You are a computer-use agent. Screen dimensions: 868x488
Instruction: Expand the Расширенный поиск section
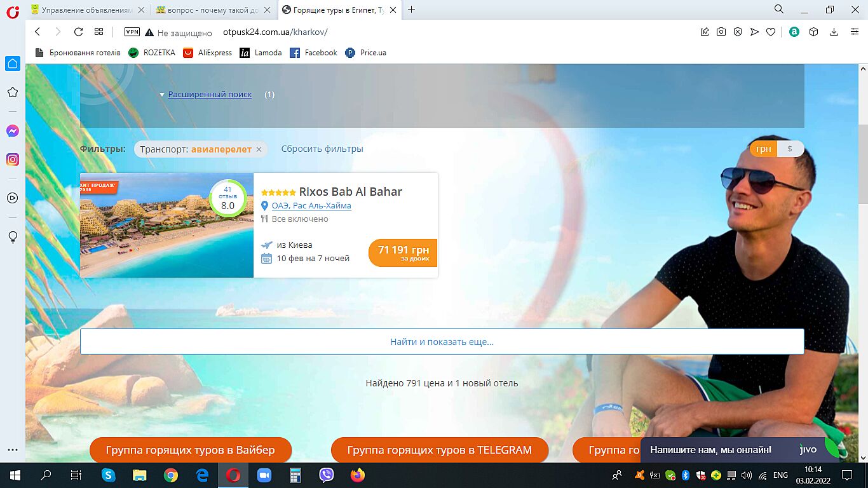[x=210, y=95]
